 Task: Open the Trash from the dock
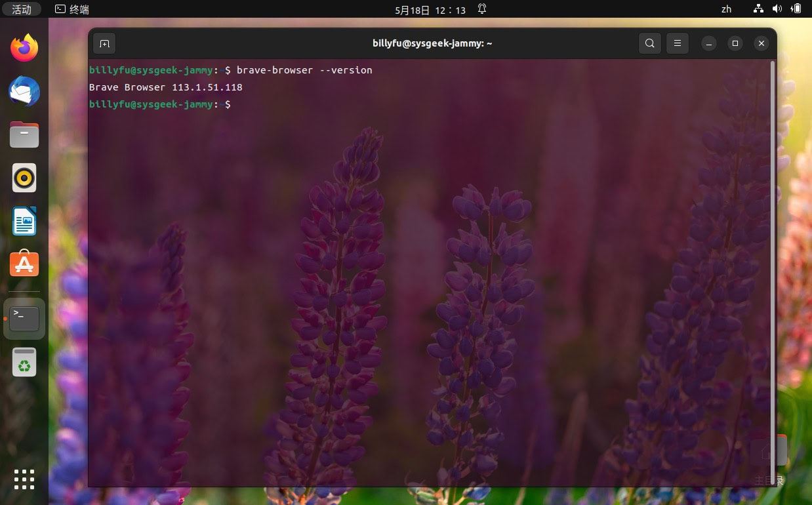(x=24, y=363)
